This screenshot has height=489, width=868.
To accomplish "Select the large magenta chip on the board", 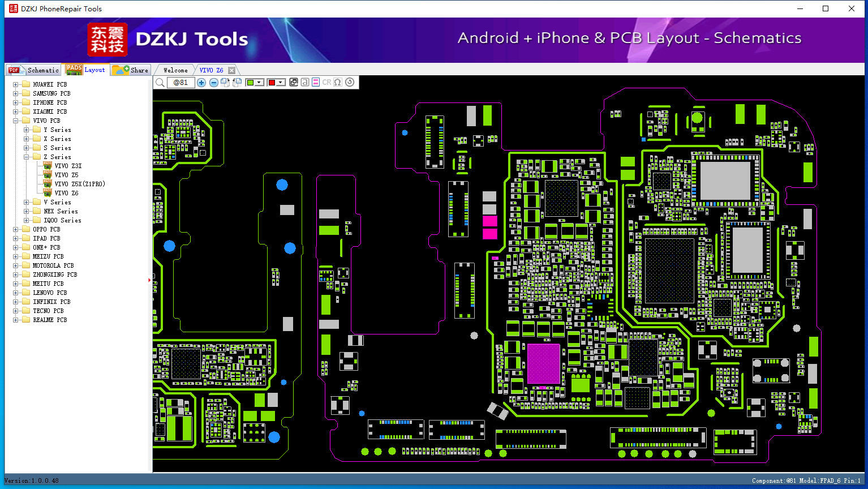I will pos(543,363).
